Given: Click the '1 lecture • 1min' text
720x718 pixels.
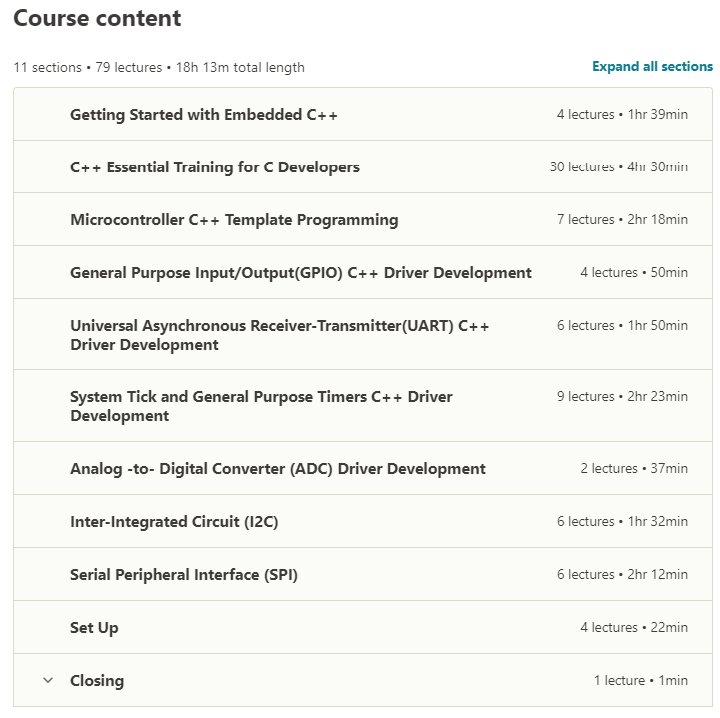Looking at the screenshot, I should (641, 680).
